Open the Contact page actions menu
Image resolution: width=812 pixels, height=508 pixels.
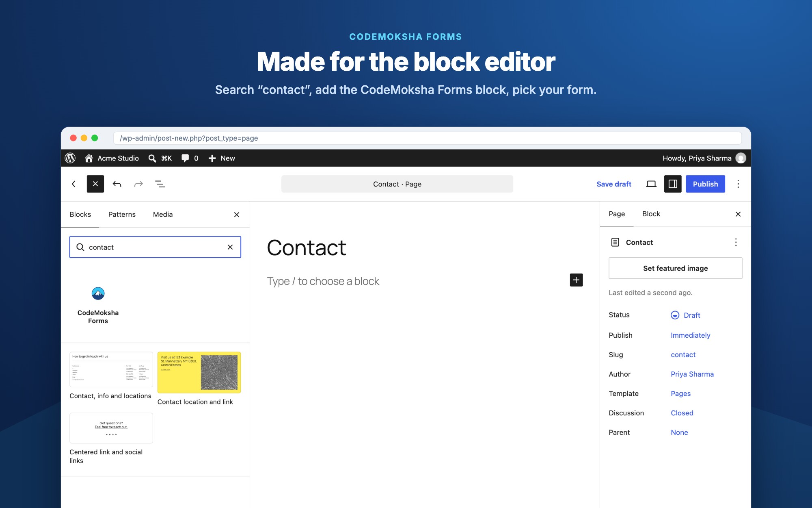[736, 242]
